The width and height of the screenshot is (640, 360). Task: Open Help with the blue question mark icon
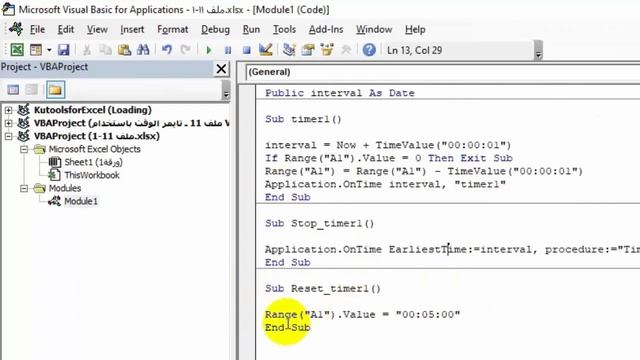(x=369, y=50)
